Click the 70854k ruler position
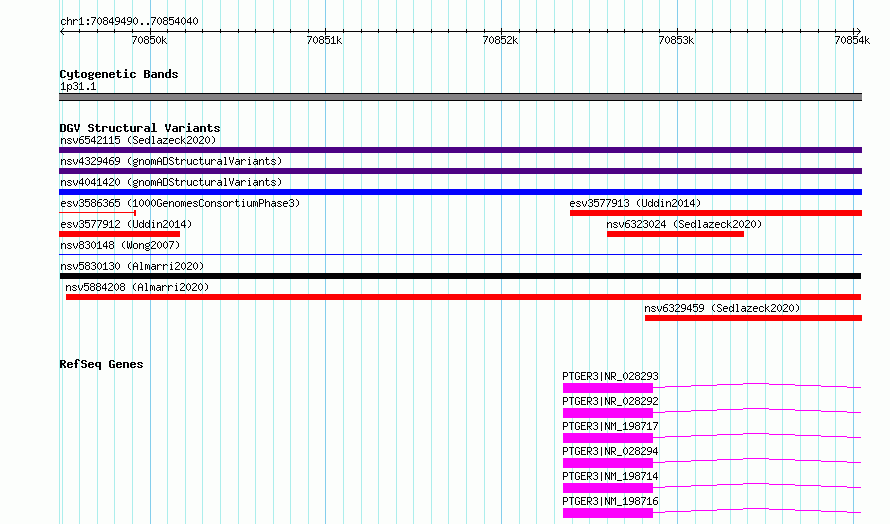The height and width of the screenshot is (524, 890). pos(852,40)
